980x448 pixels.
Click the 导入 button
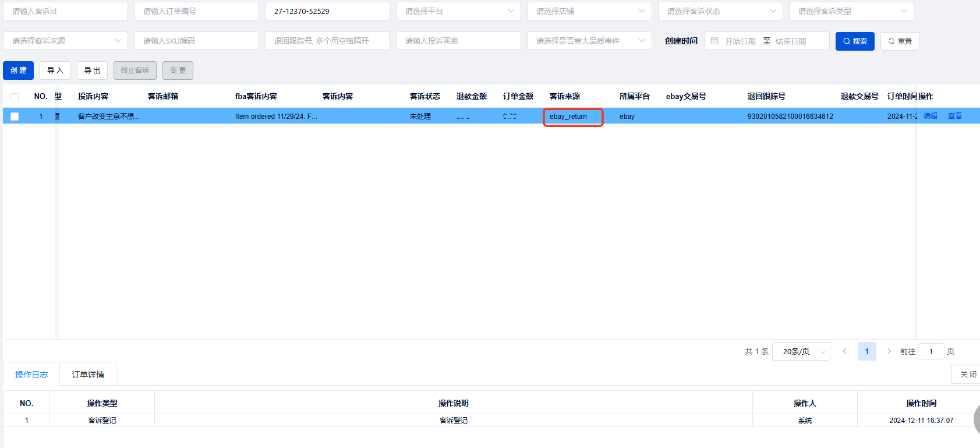[x=55, y=70]
